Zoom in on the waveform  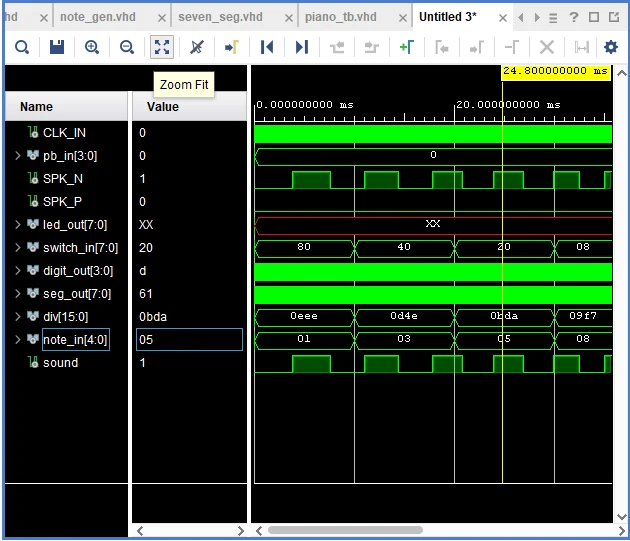(x=92, y=47)
